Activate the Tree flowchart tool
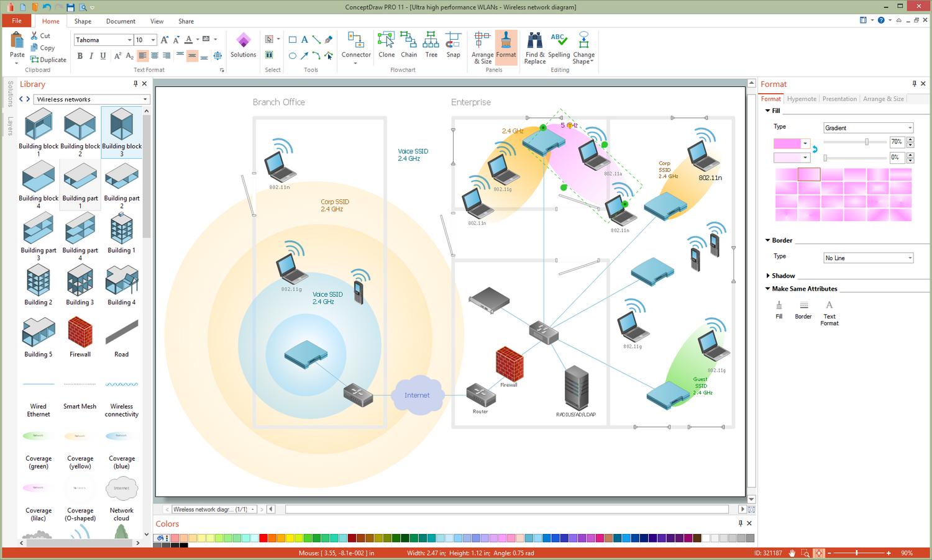The height and width of the screenshot is (560, 932). point(431,45)
